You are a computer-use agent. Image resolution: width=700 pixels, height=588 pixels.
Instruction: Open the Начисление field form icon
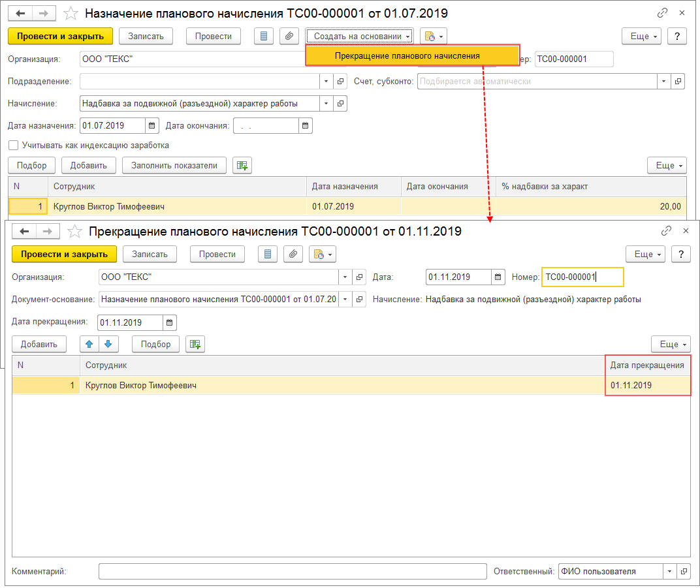tap(341, 104)
